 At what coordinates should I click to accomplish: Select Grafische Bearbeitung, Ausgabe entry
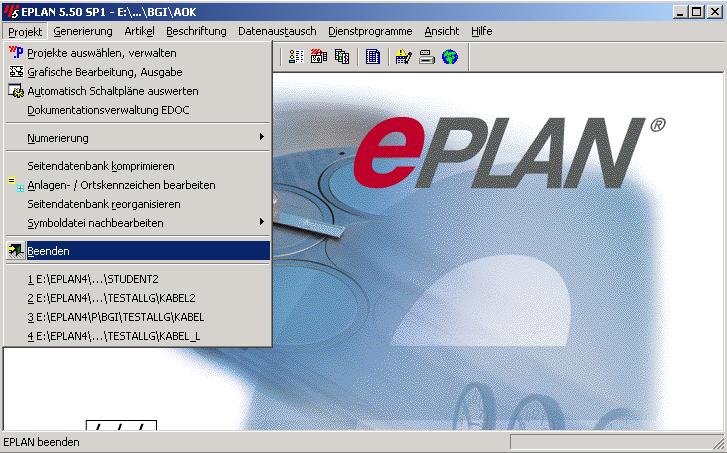click(104, 72)
